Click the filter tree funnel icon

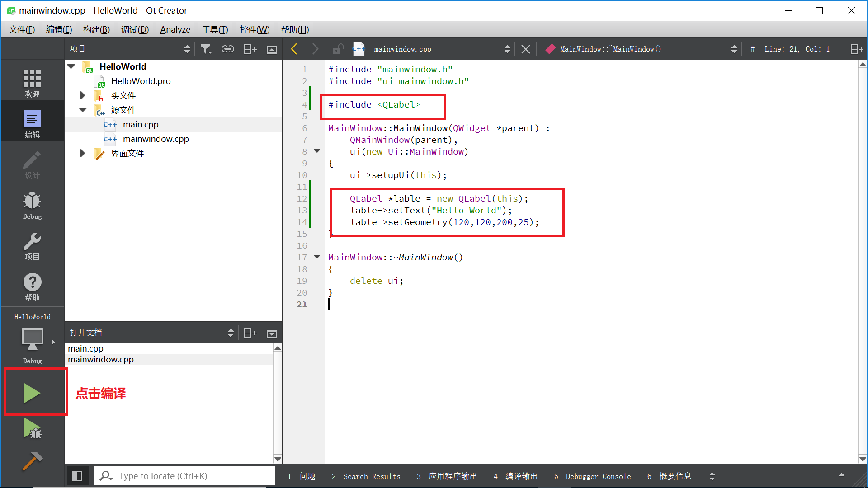coord(206,49)
